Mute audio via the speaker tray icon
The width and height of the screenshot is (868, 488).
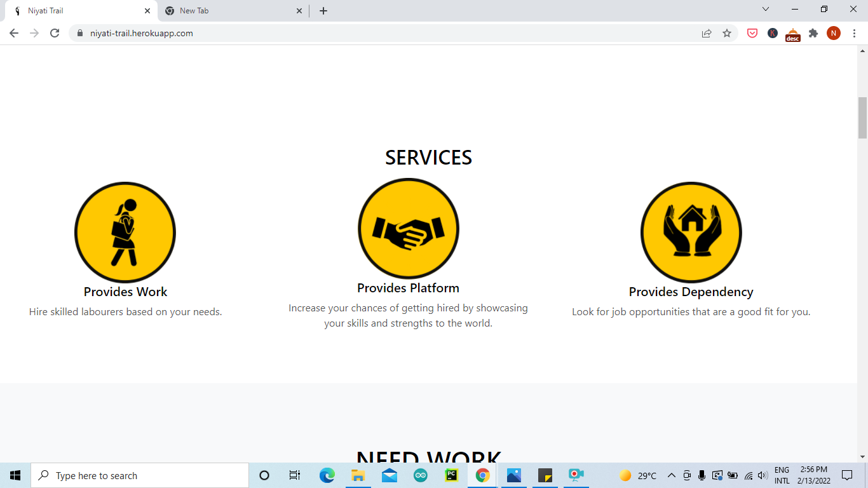(x=762, y=475)
